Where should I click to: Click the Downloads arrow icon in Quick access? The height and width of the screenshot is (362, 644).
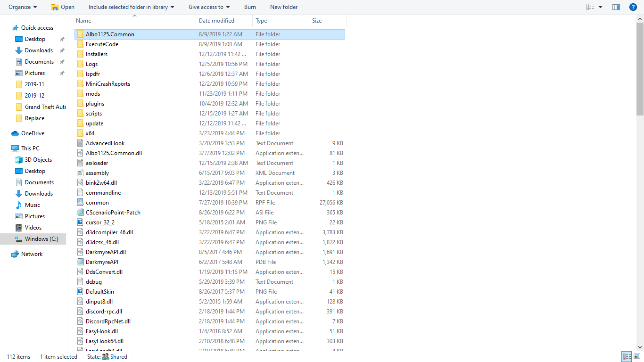coord(19,50)
